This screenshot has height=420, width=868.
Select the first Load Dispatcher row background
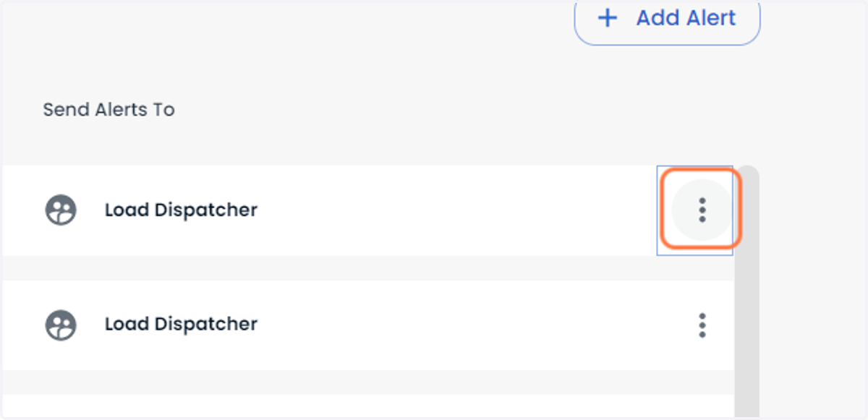pos(367,210)
